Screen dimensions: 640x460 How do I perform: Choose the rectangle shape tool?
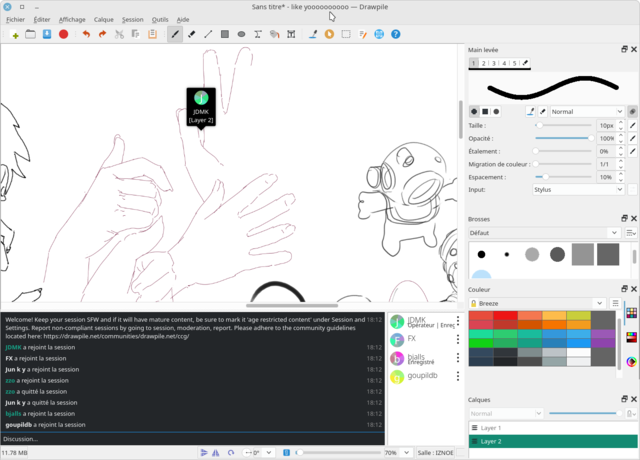coord(225,34)
